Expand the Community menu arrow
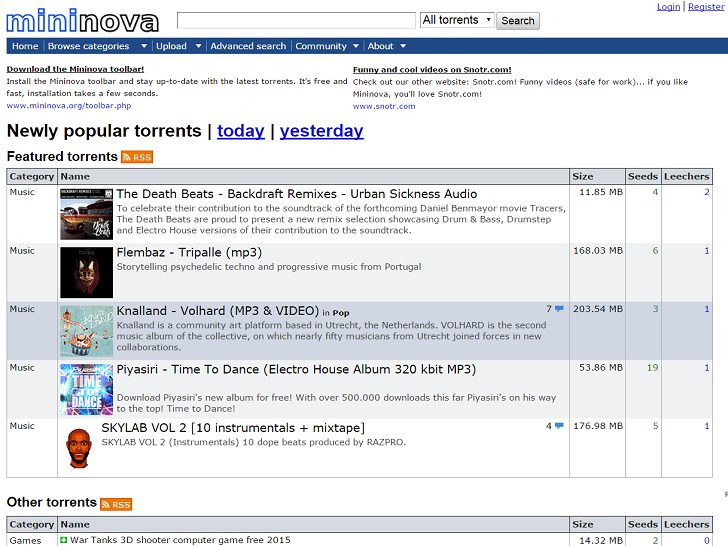This screenshot has height=546, width=728. coord(356,46)
